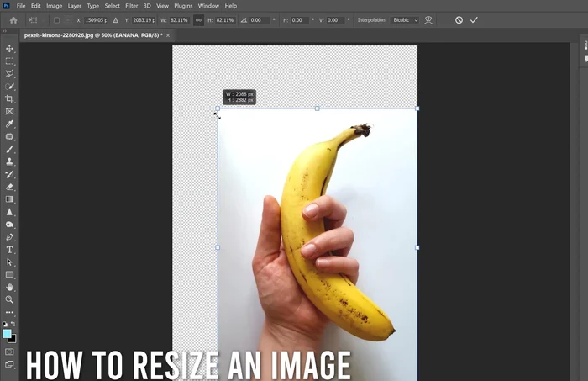Open the Interpolation Bicubic dropdown

pyautogui.click(x=405, y=19)
